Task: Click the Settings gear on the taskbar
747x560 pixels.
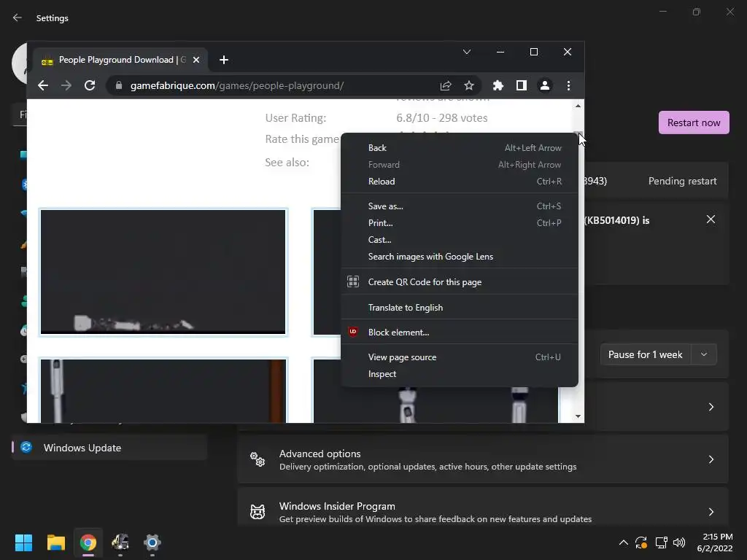Action: [152, 542]
